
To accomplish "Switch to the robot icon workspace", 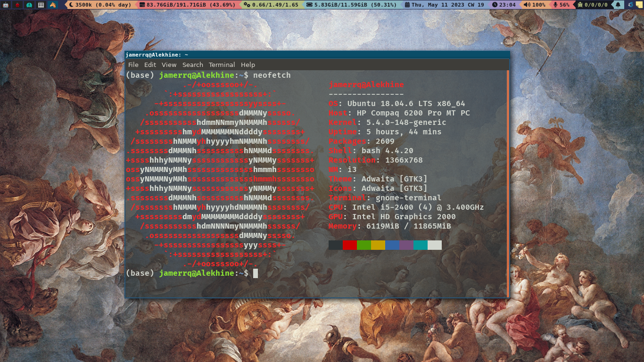I will click(5, 5).
